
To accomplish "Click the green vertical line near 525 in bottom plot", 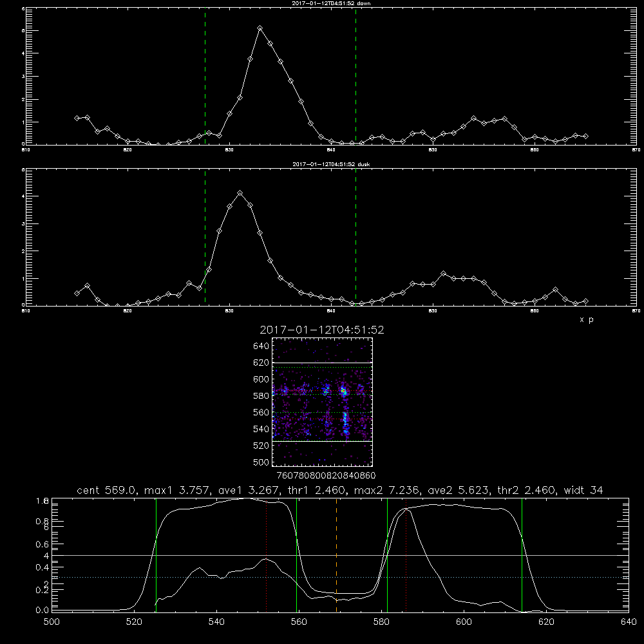I will [x=156, y=554].
